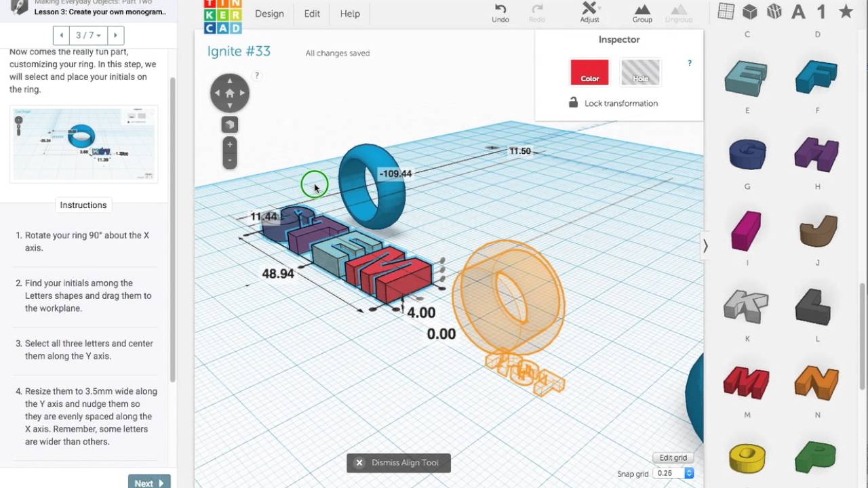Open the cube geometric shapes category

(x=750, y=12)
